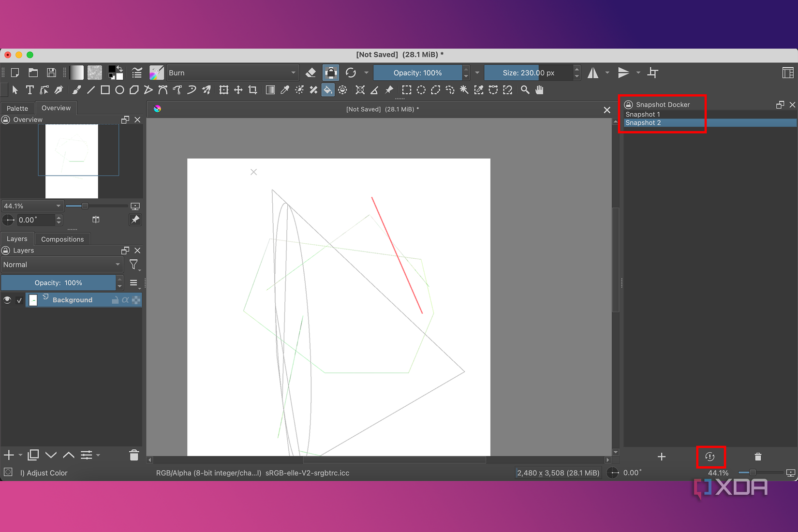Select the Fill bucket tool
Viewport: 798px width, 532px height.
click(x=328, y=90)
